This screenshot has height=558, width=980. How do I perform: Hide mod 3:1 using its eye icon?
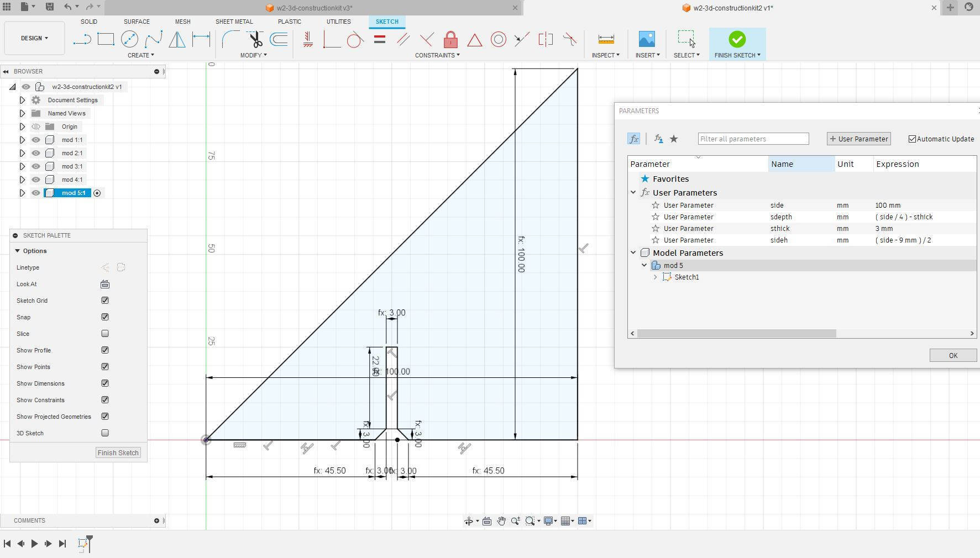36,166
